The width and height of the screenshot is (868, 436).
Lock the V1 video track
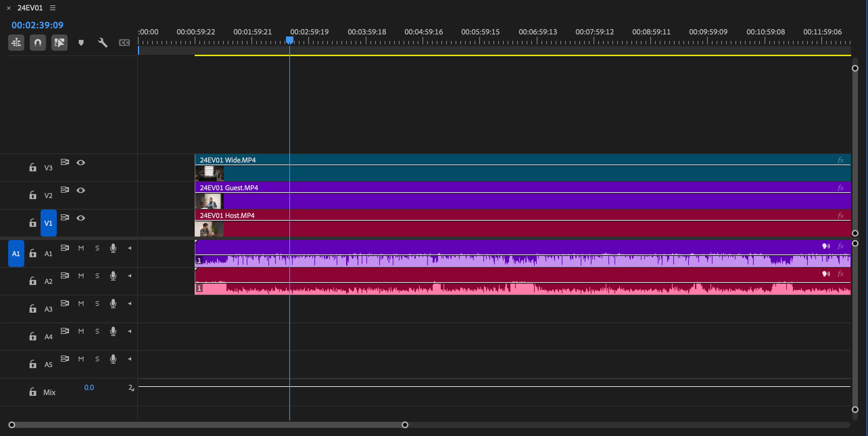(32, 223)
